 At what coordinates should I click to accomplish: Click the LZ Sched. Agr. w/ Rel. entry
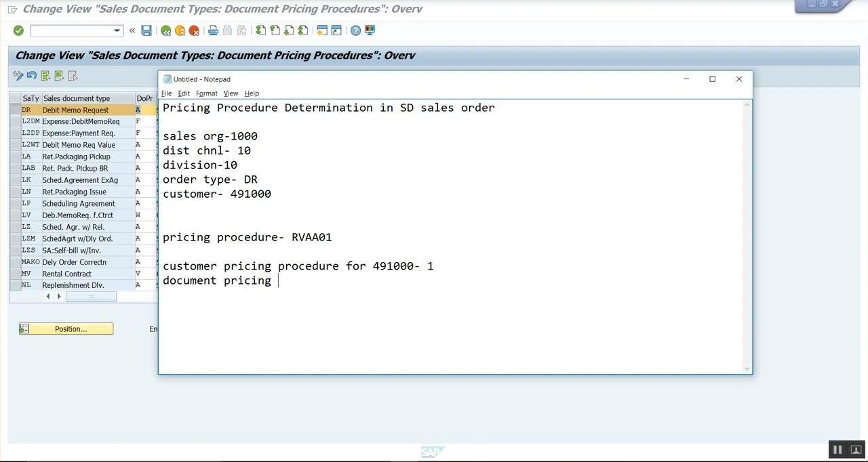77,227
